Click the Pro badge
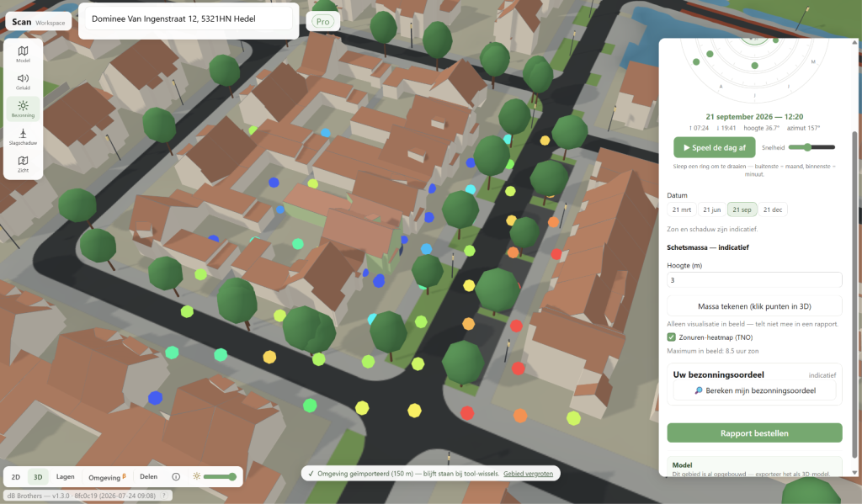This screenshot has width=862, height=504. [322, 21]
